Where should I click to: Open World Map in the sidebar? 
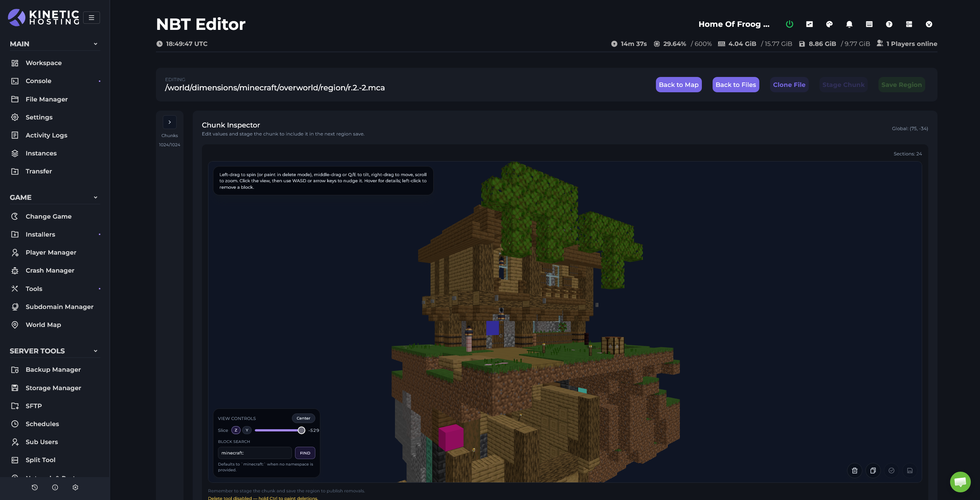(54, 325)
